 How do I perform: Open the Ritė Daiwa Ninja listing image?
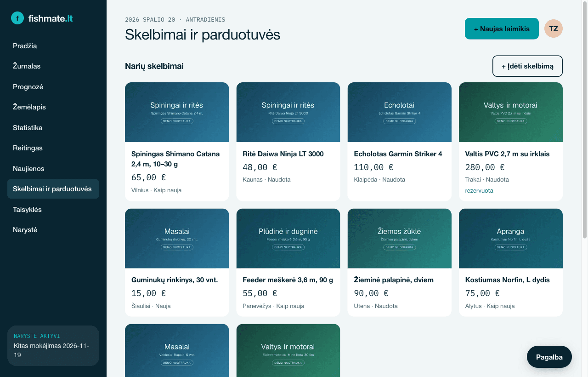(288, 112)
